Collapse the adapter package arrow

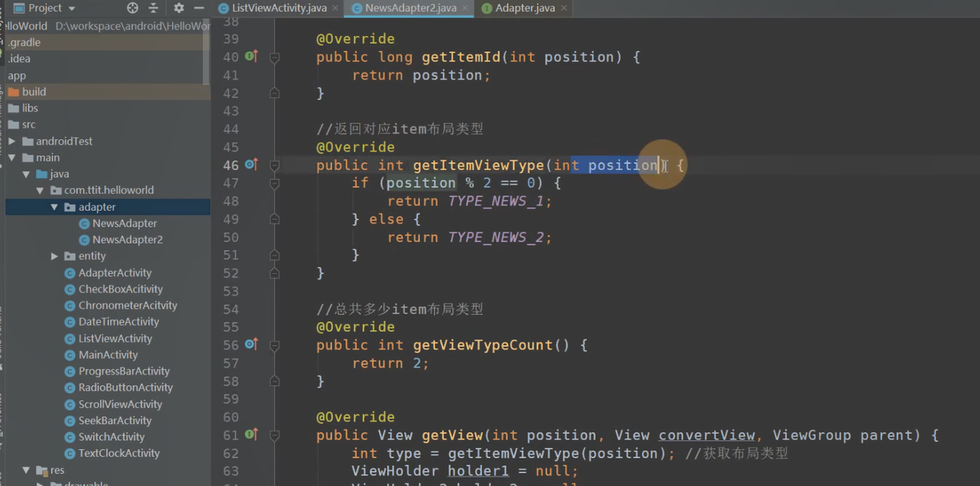54,207
